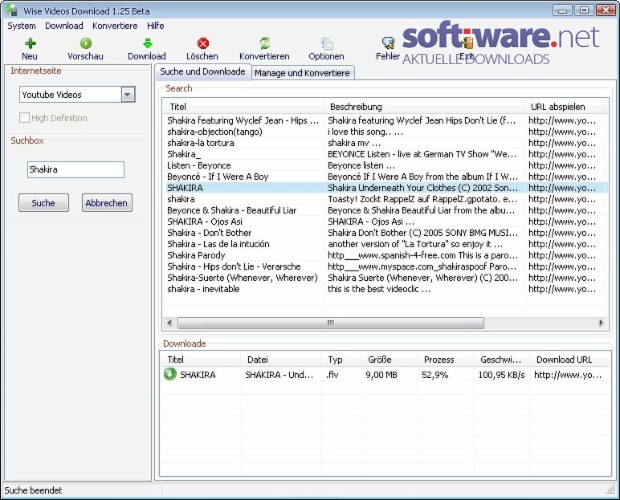
Task: Click the Fehler report icon
Action: click(388, 43)
